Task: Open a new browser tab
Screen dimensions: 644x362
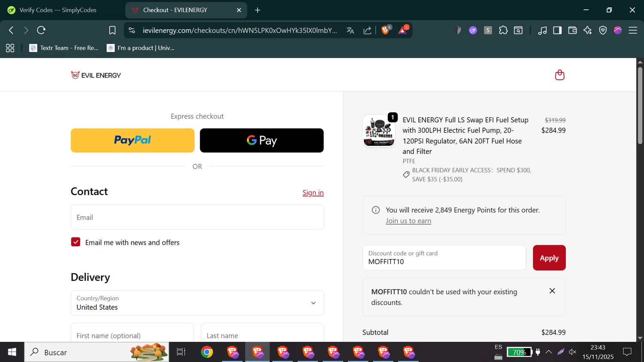Action: click(258, 10)
